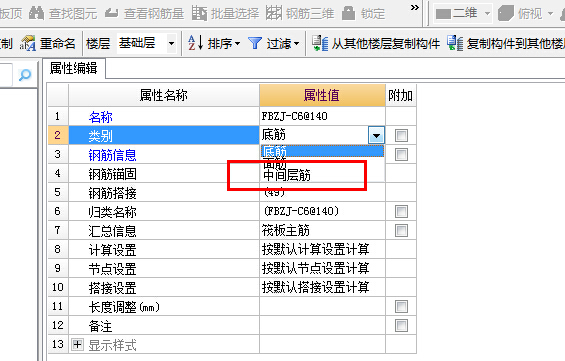
Task: Click 按默认搭接设置计算 value cell
Action: [322, 288]
